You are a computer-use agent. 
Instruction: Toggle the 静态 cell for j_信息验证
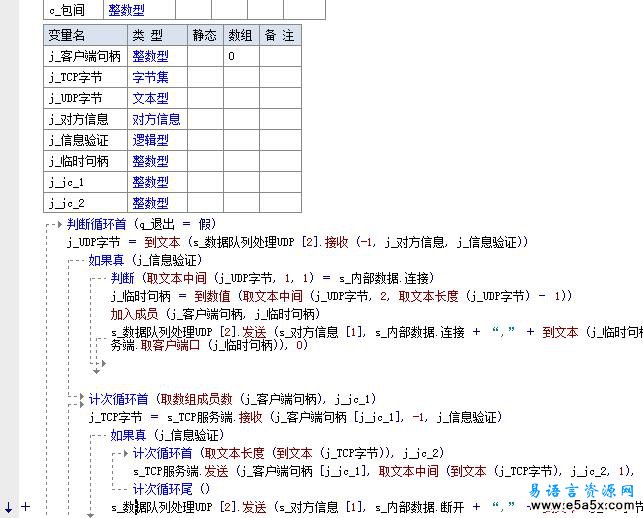coord(205,140)
